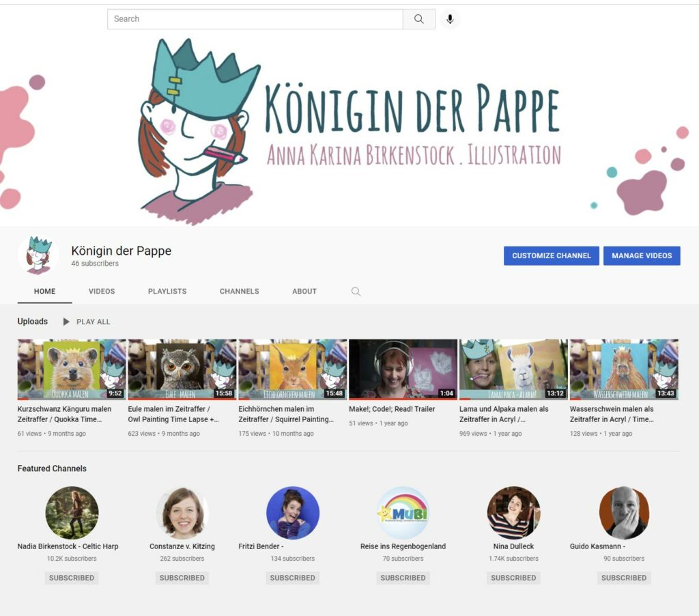Activate voice search microphone icon
This screenshot has height=616, width=699.
pyautogui.click(x=451, y=19)
